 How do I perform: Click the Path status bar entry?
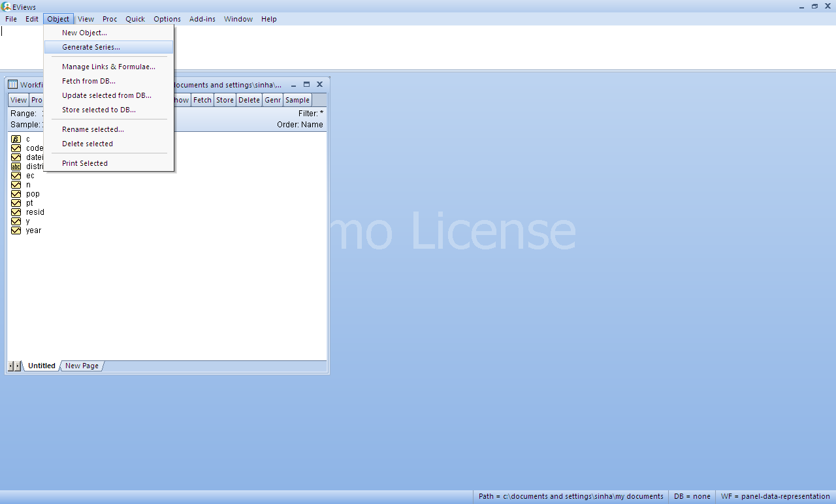click(x=571, y=496)
